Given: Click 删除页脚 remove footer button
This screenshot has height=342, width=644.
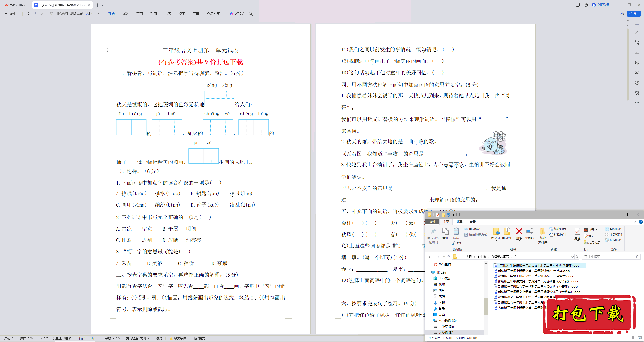Looking at the screenshot, I should pos(76,14).
